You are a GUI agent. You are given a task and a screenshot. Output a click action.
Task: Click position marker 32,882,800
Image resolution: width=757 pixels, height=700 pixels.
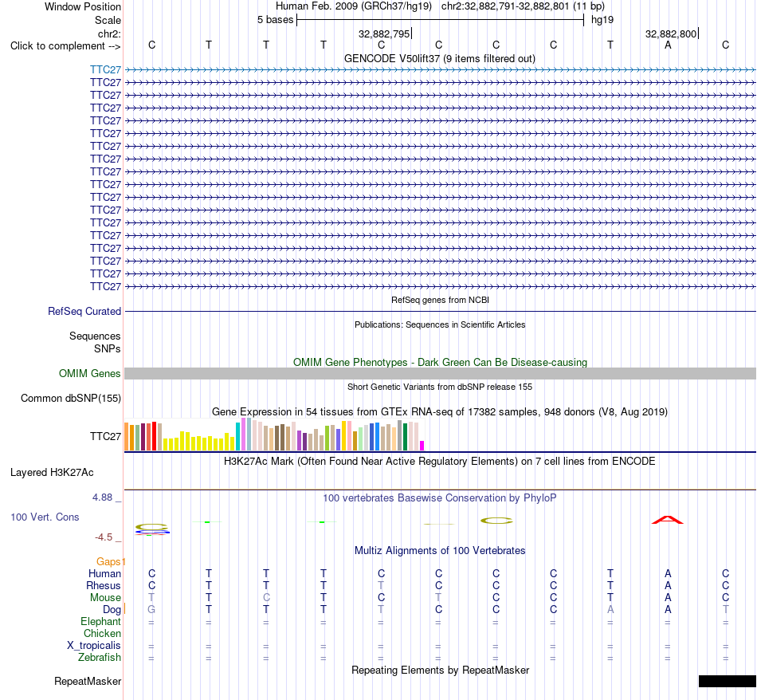click(x=671, y=33)
